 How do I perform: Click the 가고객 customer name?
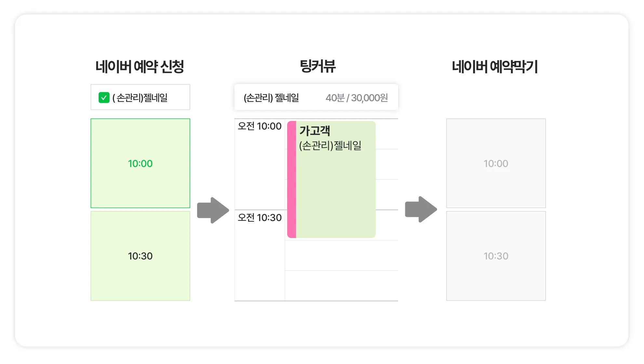[x=315, y=131]
